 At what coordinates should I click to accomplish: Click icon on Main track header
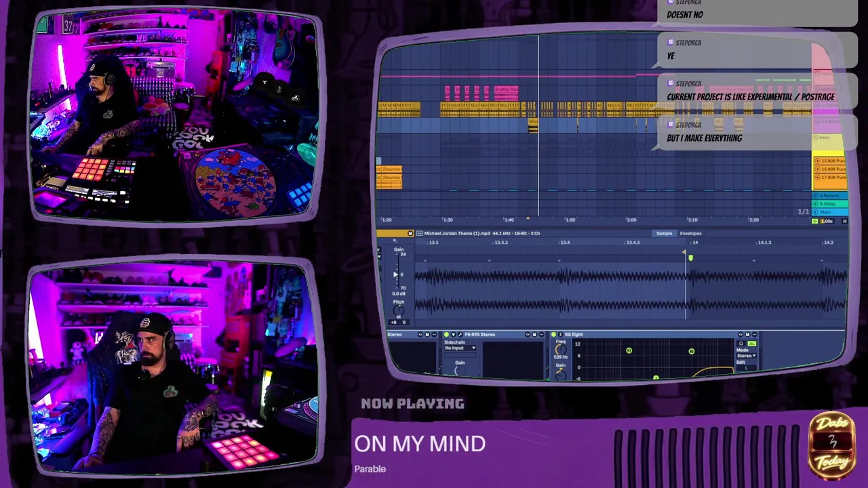tap(815, 211)
